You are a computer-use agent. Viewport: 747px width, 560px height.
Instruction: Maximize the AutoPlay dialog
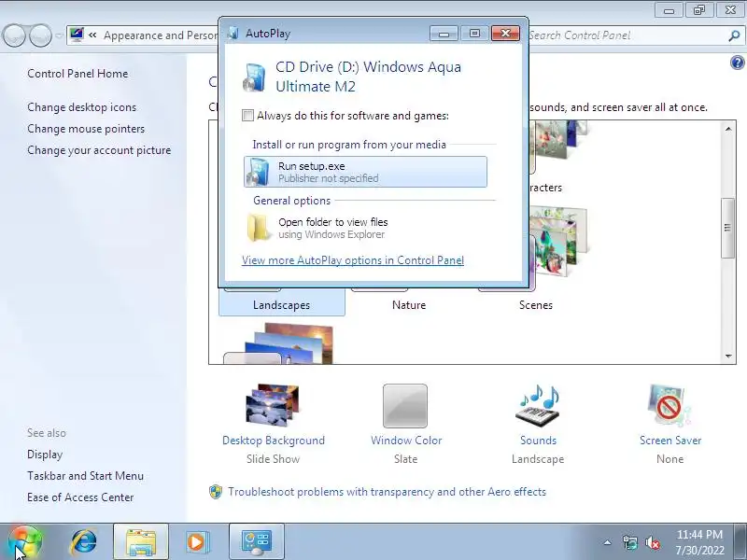(474, 33)
